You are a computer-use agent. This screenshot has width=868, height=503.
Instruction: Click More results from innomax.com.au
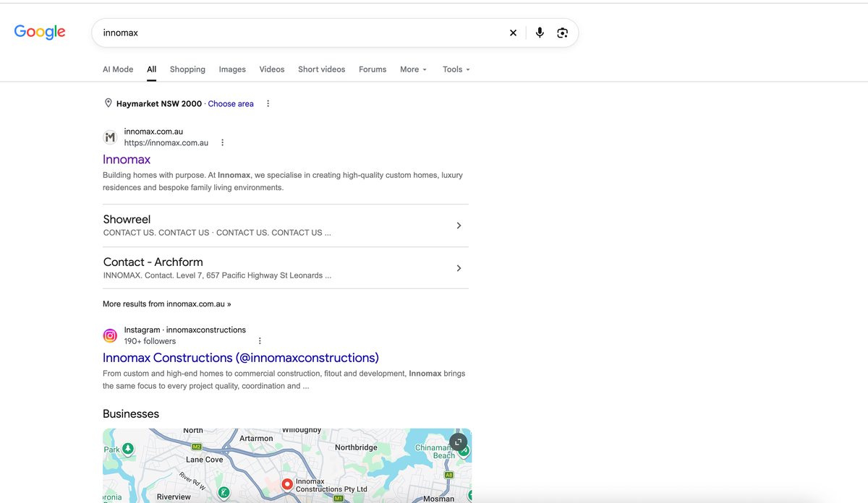tap(167, 304)
